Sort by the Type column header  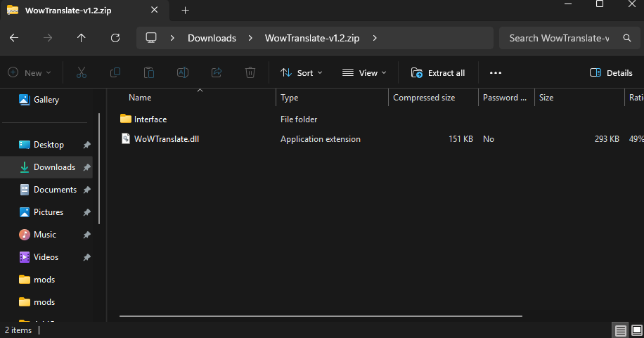(x=289, y=98)
